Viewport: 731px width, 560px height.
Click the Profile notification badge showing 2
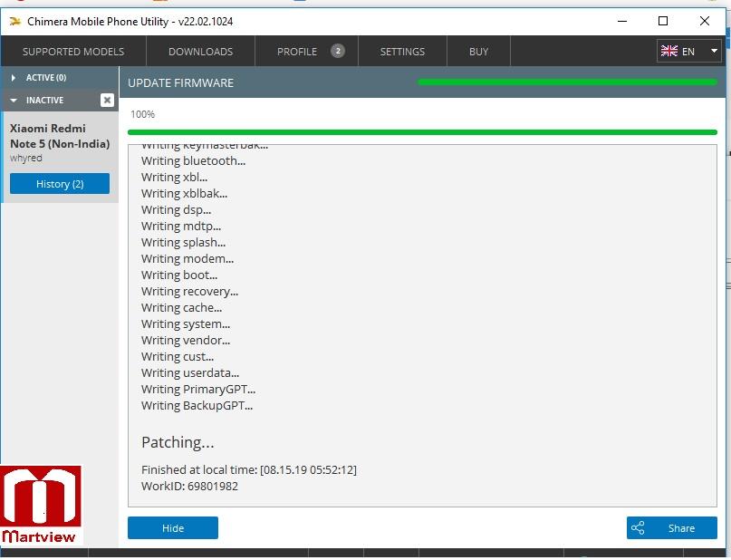click(338, 51)
